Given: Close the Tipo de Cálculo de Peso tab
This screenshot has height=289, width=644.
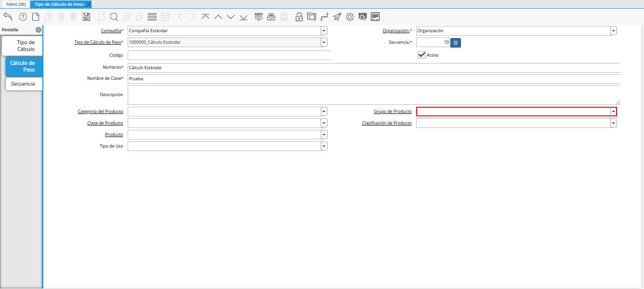Looking at the screenshot, I should [89, 4].
